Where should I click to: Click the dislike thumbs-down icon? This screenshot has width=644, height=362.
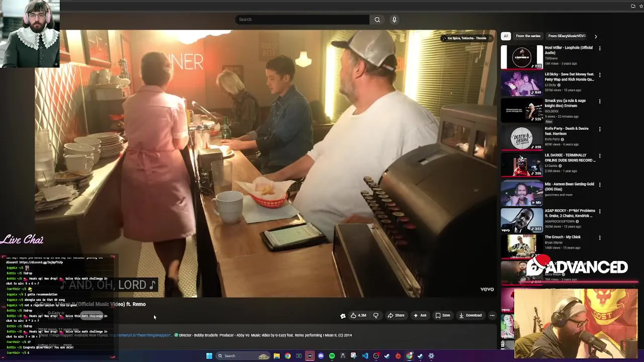click(376, 315)
